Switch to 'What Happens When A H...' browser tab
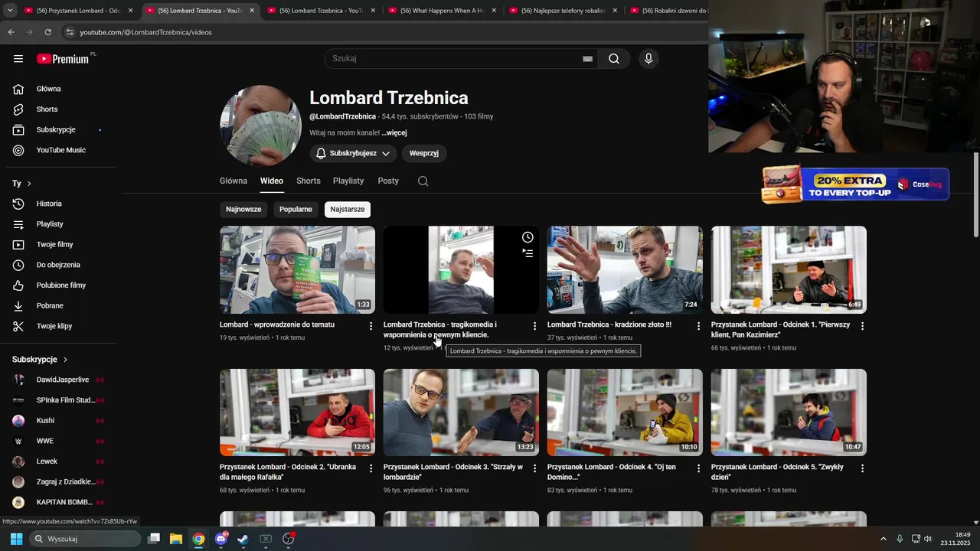980x551 pixels. click(442, 11)
